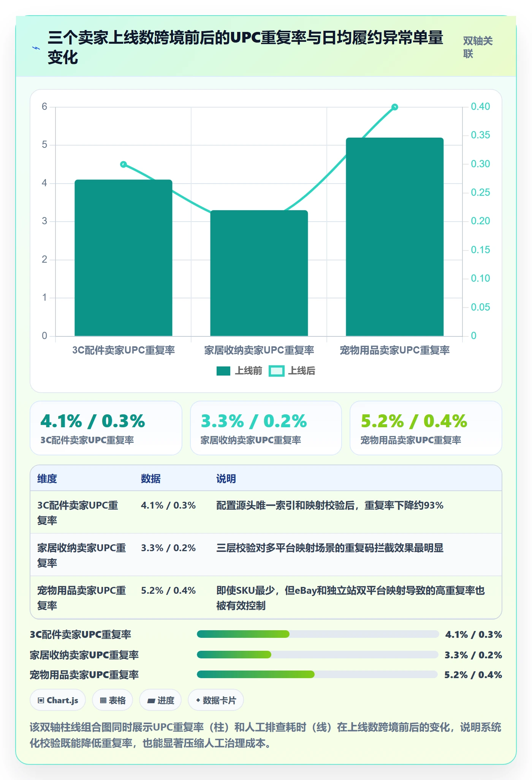
Task: Click the 维度 column header
Action: coord(47,479)
